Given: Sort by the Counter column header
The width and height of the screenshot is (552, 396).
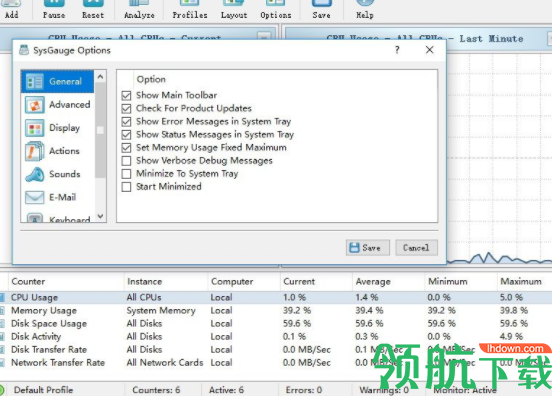Looking at the screenshot, I should (x=66, y=282).
